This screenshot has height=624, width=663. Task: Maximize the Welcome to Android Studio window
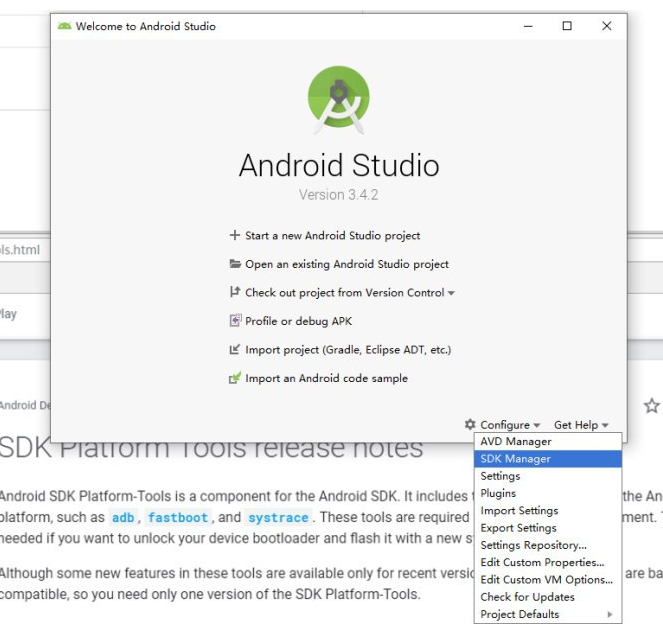pyautogui.click(x=567, y=26)
